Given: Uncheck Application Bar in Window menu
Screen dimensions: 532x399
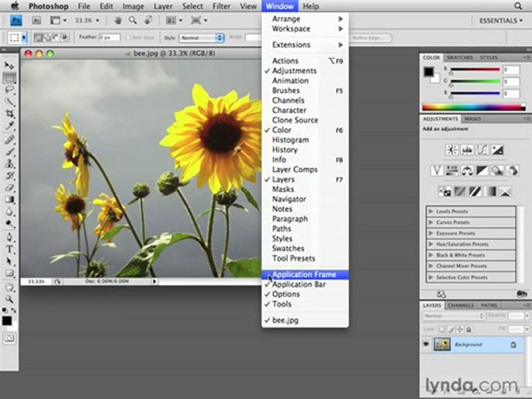Looking at the screenshot, I should [x=305, y=284].
